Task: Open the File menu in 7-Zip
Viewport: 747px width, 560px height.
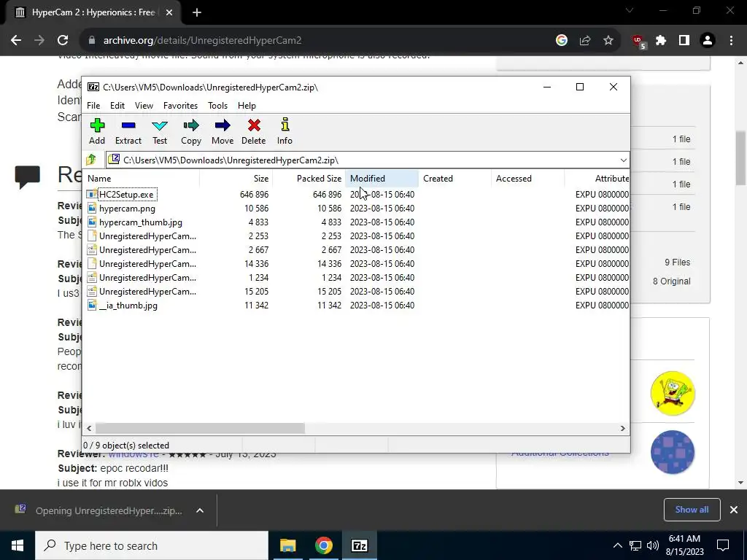Action: click(x=93, y=106)
